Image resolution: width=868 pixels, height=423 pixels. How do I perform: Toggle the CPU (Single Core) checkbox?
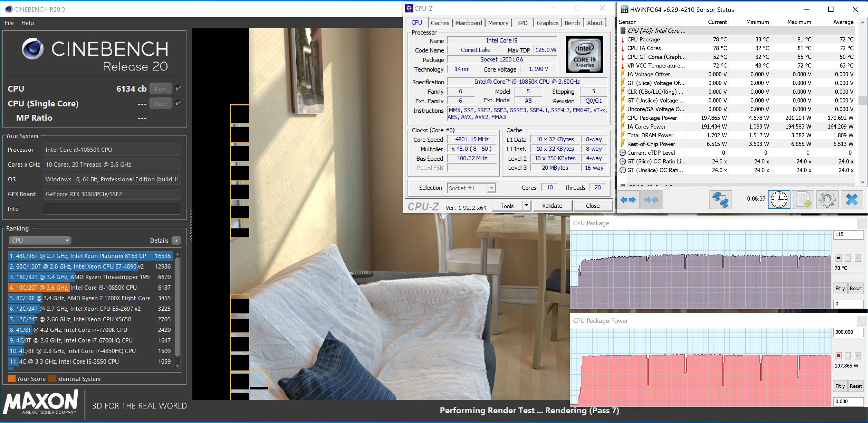(x=178, y=103)
